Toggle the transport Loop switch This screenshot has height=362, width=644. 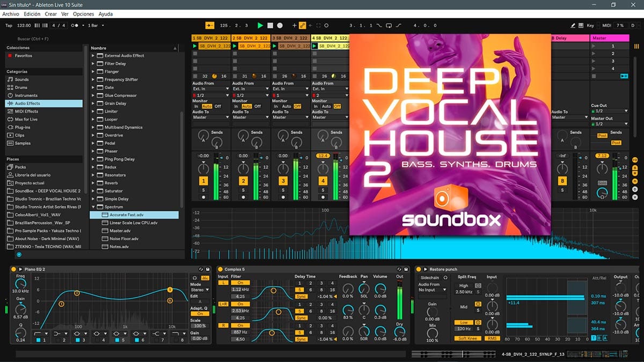point(389,25)
